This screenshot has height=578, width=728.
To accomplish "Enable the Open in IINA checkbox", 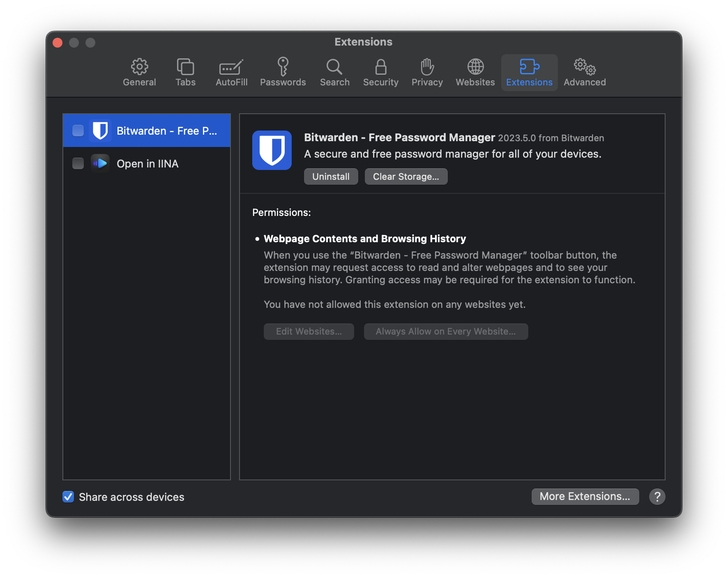I will [x=78, y=163].
